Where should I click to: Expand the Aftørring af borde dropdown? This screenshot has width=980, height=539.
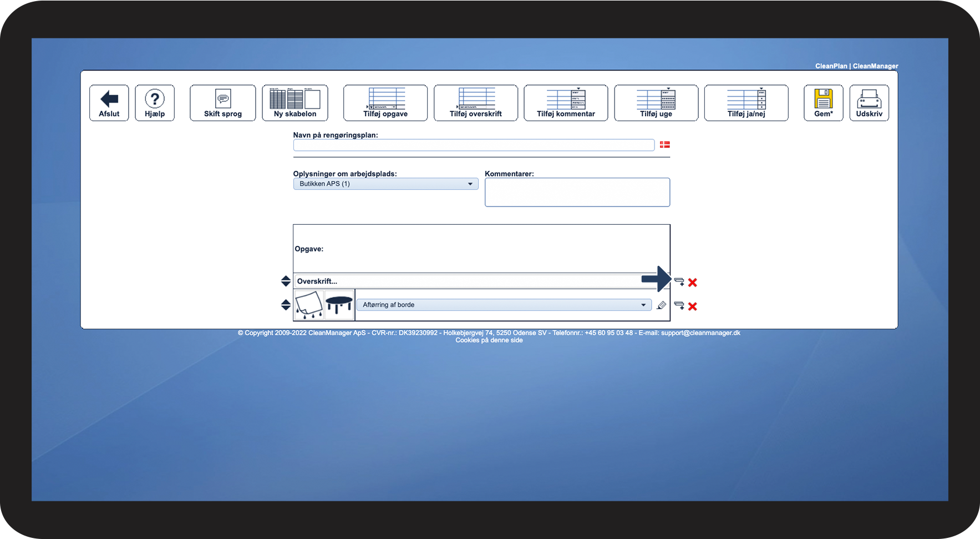[504, 305]
